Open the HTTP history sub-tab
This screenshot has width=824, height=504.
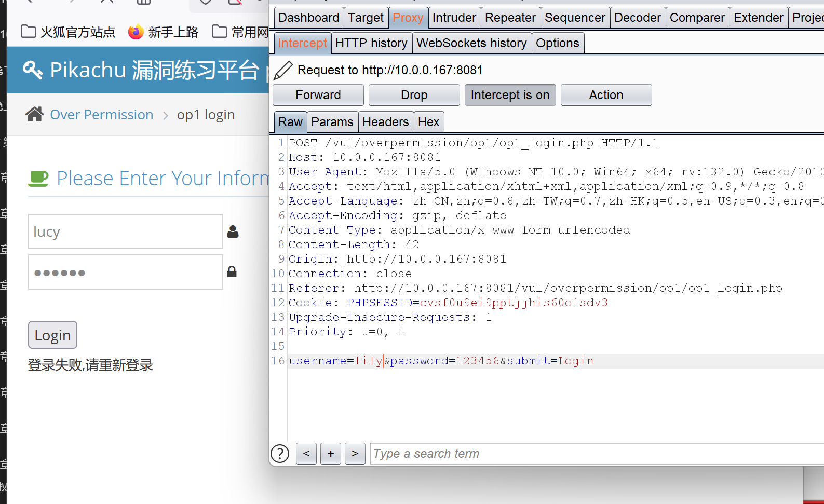click(x=371, y=43)
